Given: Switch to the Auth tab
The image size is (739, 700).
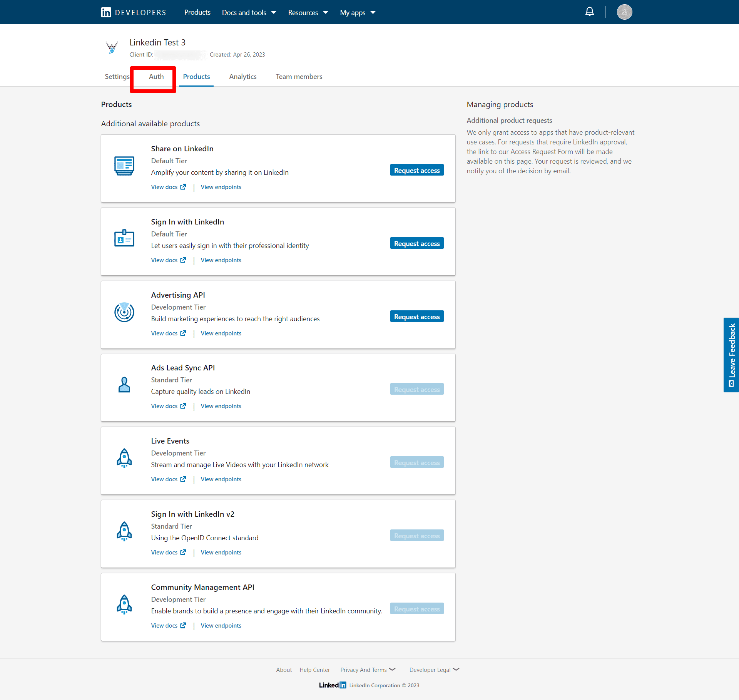Looking at the screenshot, I should 156,76.
